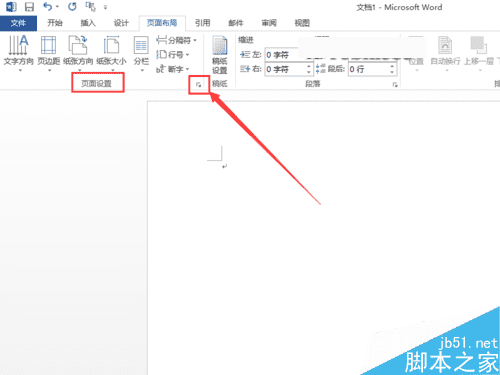Viewport: 500px width, 375px height.
Task: Click the Save icon in quick access toolbar
Action: (x=29, y=7)
